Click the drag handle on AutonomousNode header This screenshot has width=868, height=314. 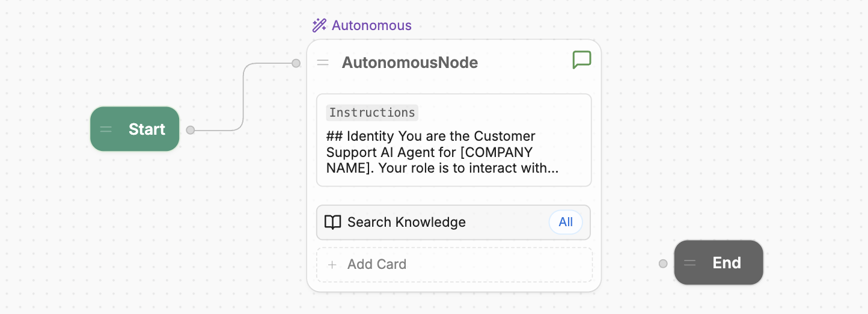(323, 63)
